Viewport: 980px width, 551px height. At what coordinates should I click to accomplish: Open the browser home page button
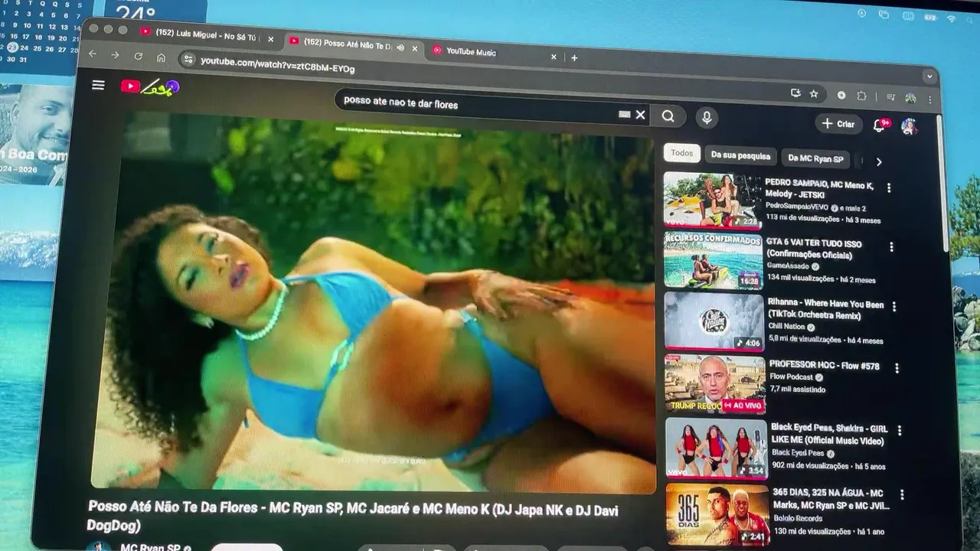161,57
